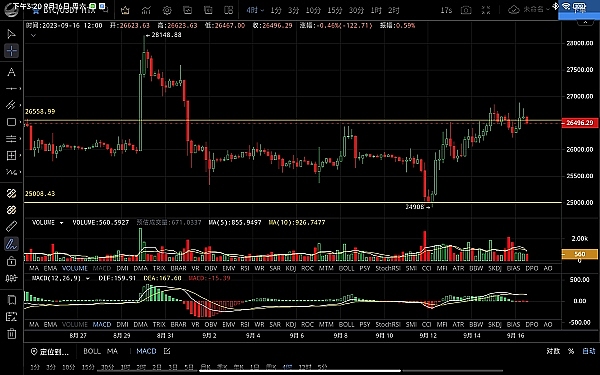Toggle logarithmic scale at bottom right
The width and height of the screenshot is (600, 375).
553,351
